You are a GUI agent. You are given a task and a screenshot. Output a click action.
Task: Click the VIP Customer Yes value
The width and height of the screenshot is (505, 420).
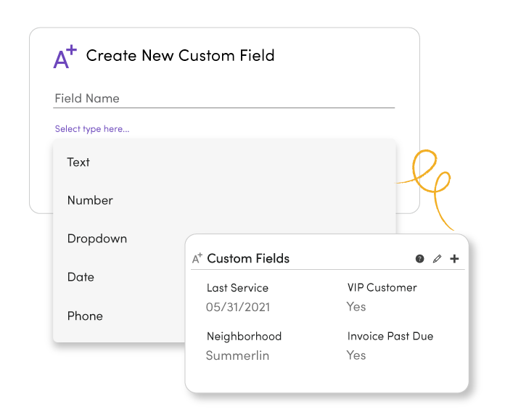point(356,307)
